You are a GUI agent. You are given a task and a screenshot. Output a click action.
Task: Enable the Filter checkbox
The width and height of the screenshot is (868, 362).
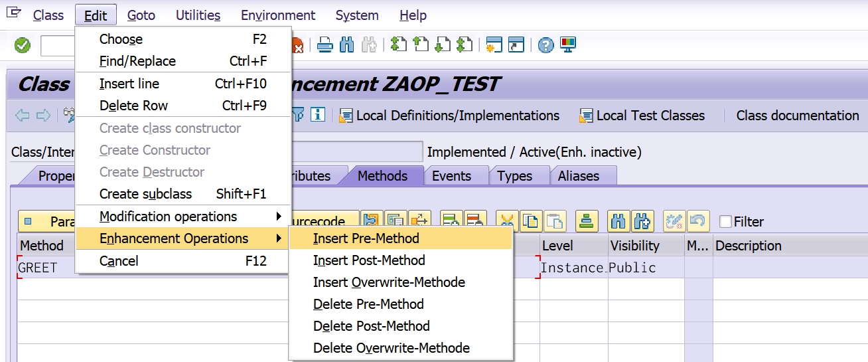(x=726, y=222)
